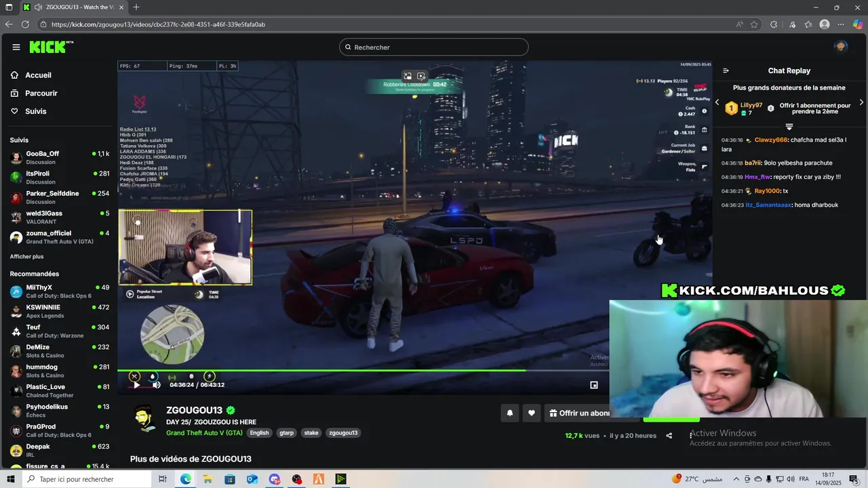The height and width of the screenshot is (488, 868).
Task: Click the share icon next to views
Action: pos(669,436)
